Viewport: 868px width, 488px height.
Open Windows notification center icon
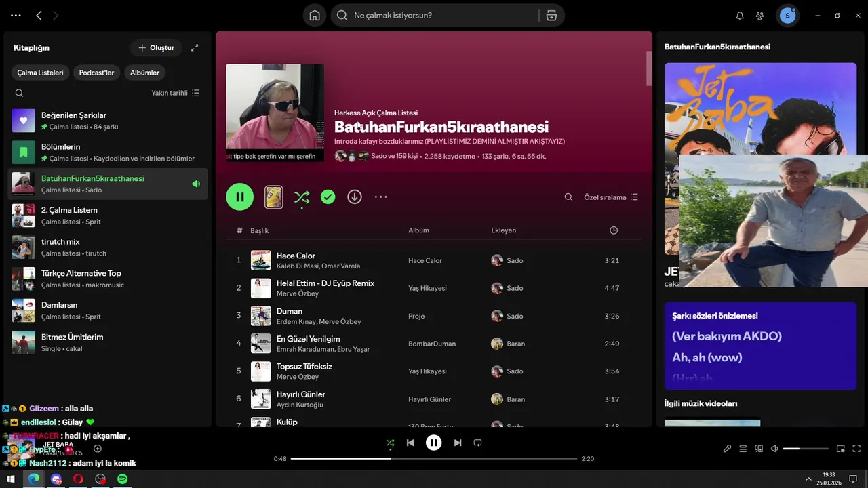(x=852, y=479)
